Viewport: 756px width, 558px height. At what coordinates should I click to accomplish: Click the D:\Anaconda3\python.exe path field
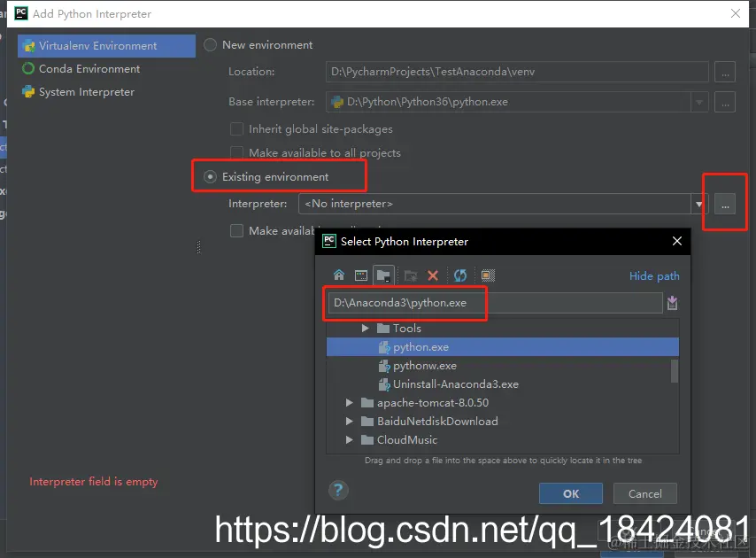[x=495, y=303]
